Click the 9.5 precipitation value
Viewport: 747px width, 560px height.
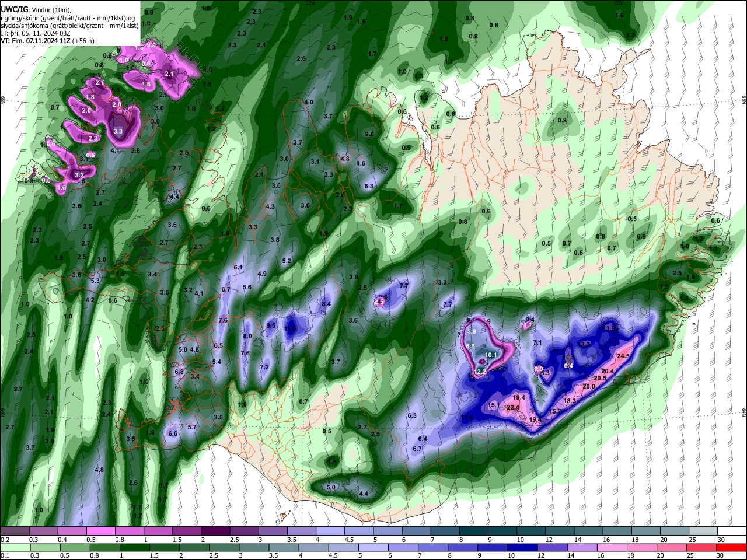[x=271, y=325]
